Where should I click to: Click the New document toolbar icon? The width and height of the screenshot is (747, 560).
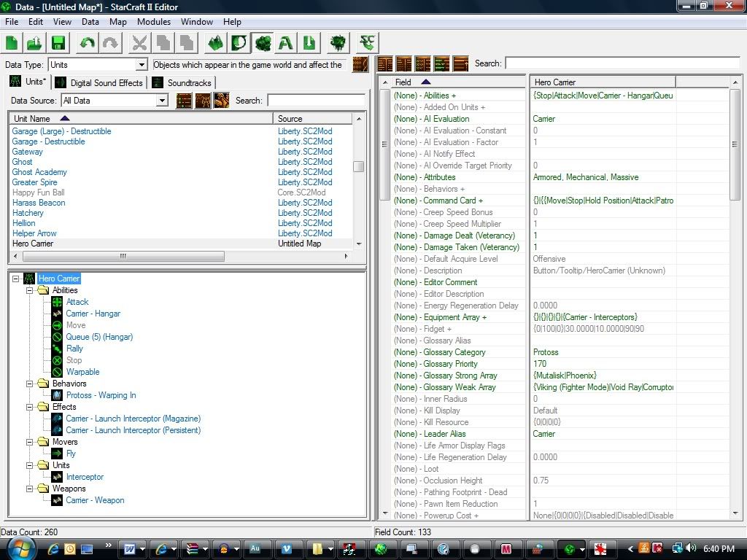[12, 43]
